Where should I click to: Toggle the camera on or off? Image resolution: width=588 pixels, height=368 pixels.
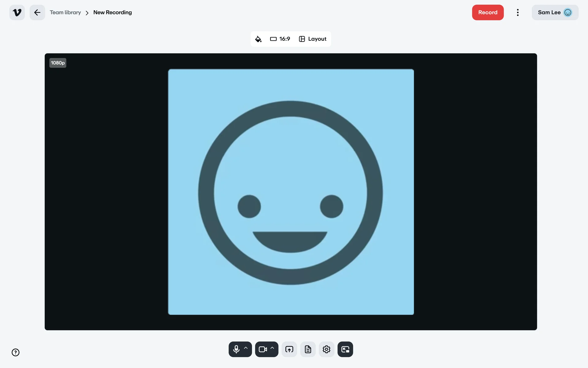point(262,349)
